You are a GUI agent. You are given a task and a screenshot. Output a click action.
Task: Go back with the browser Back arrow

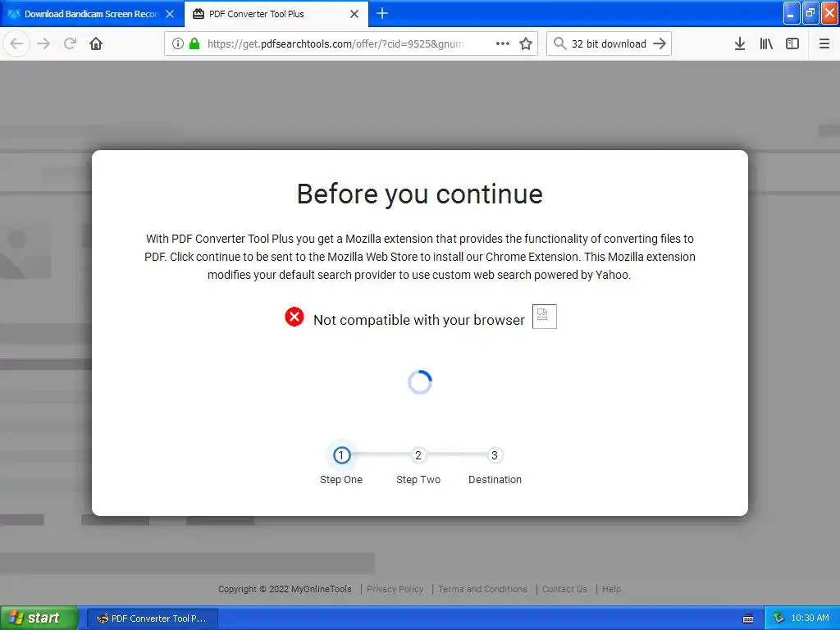click(x=16, y=44)
